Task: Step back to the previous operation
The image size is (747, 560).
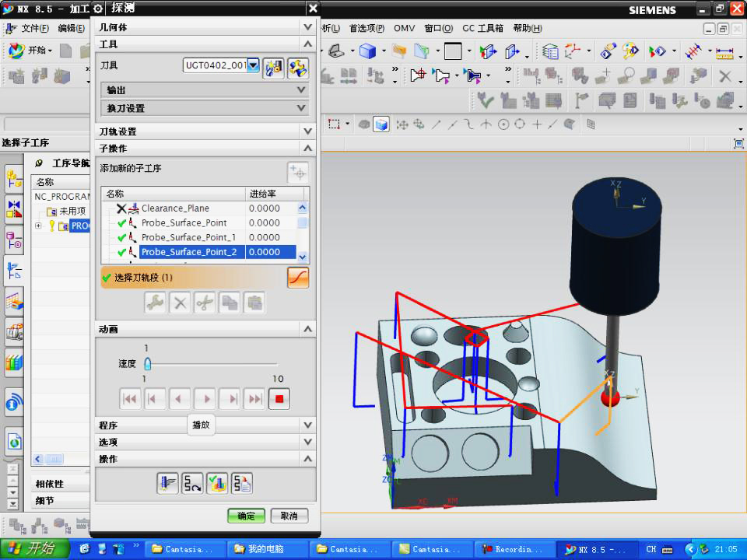Action: [x=155, y=399]
